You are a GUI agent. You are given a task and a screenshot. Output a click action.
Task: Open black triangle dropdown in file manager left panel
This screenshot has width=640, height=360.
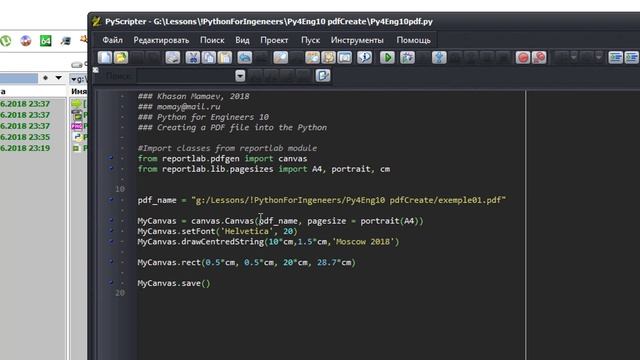click(59, 78)
